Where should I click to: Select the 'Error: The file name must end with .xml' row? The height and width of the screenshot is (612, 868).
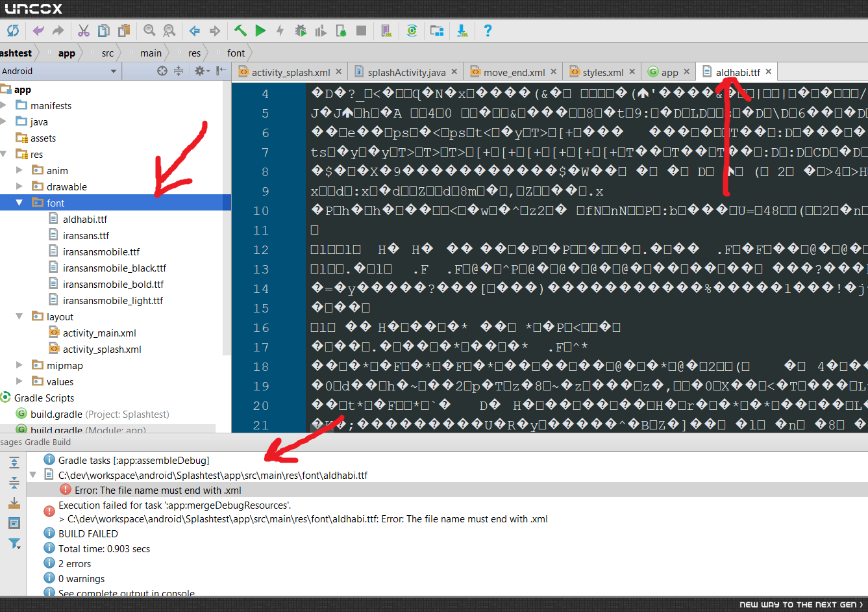pyautogui.click(x=447, y=490)
